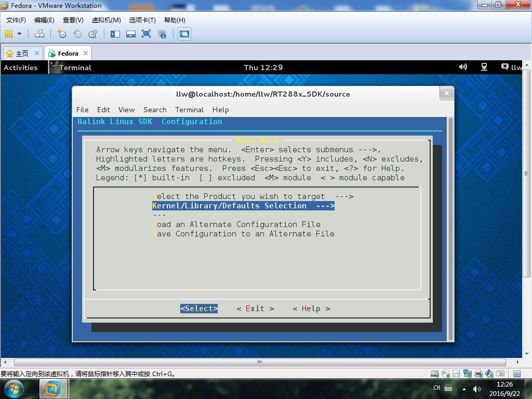Click the keyboard input method tray icon
The height and width of the screenshot is (399, 532).
coord(448,388)
